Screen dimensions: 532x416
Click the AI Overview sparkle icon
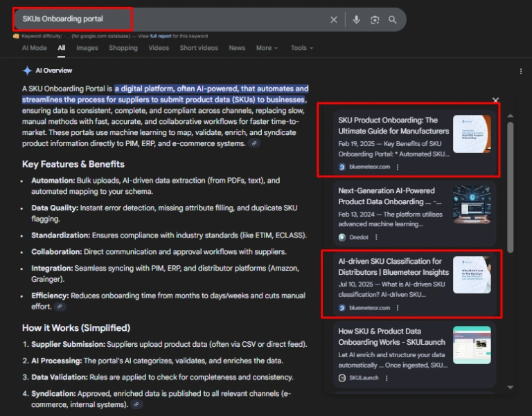[27, 71]
